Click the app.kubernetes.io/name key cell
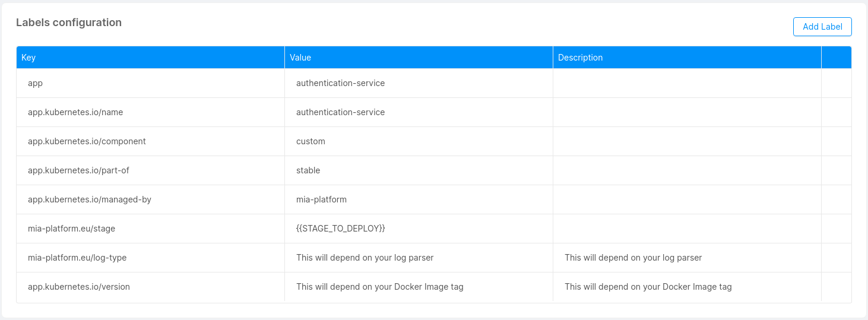The height and width of the screenshot is (320, 868). point(75,112)
